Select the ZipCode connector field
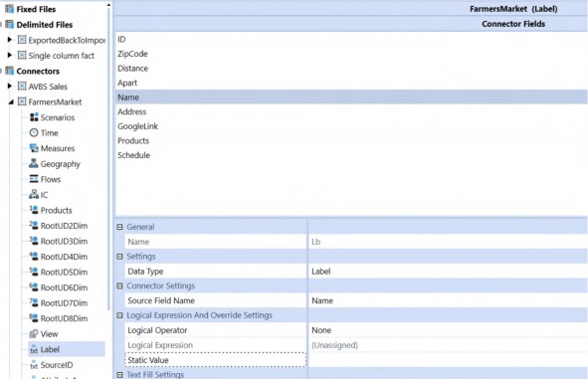 [x=351, y=54]
